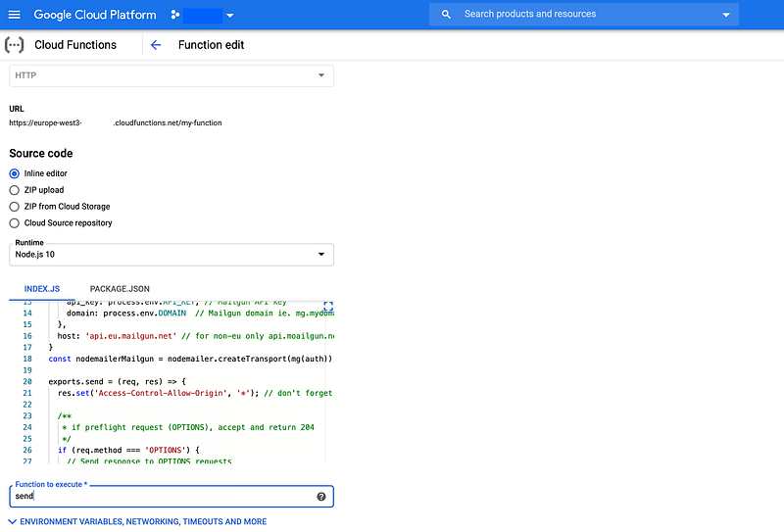The width and height of the screenshot is (784, 532).
Task: Click the Source code heading
Action: tap(41, 154)
